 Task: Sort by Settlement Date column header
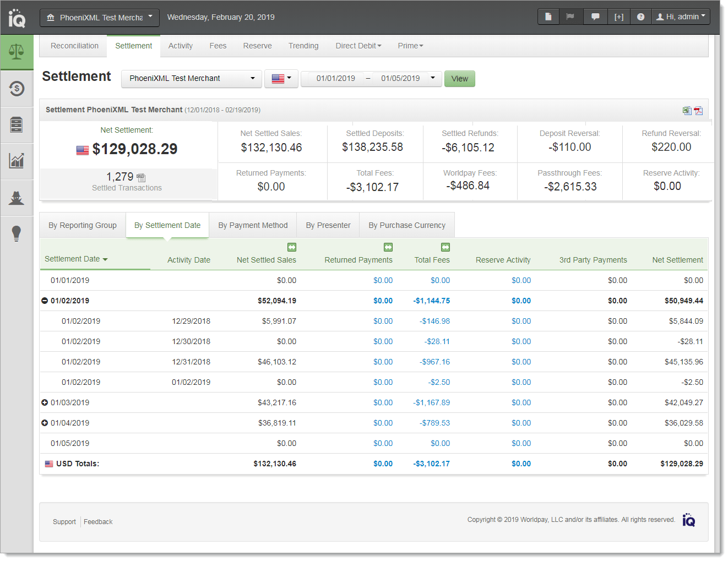[x=76, y=259]
